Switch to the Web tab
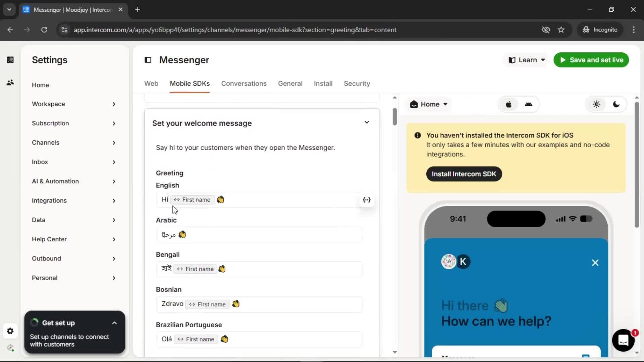The width and height of the screenshot is (644, 362). click(x=151, y=83)
